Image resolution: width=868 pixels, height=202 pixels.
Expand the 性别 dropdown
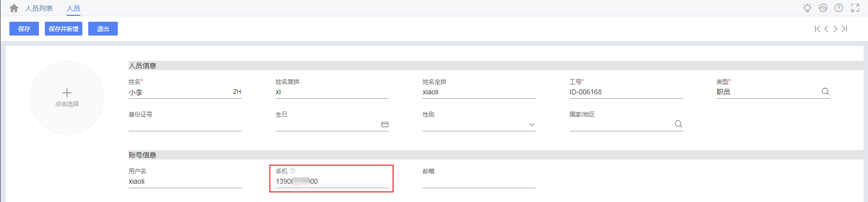click(x=531, y=124)
